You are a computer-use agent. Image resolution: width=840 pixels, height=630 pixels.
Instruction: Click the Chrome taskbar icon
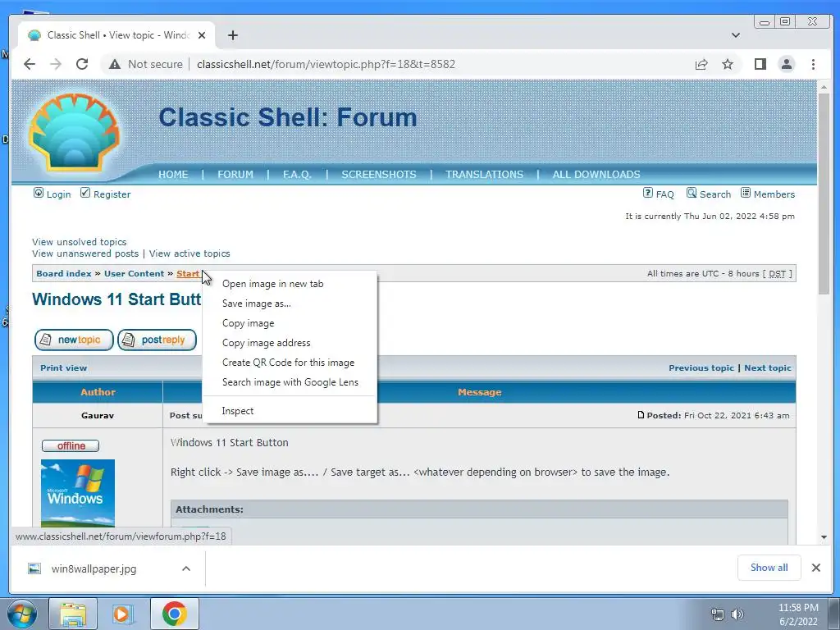tap(175, 614)
